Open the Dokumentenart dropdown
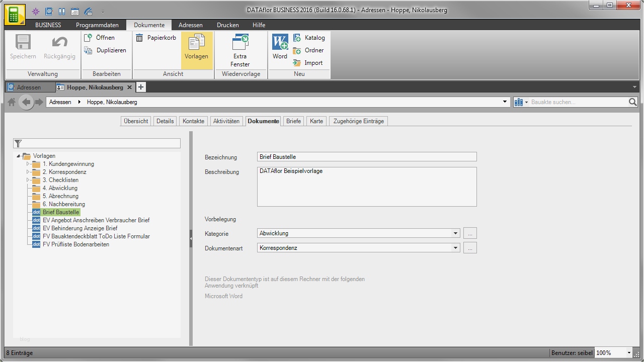The width and height of the screenshot is (644, 362). click(455, 248)
